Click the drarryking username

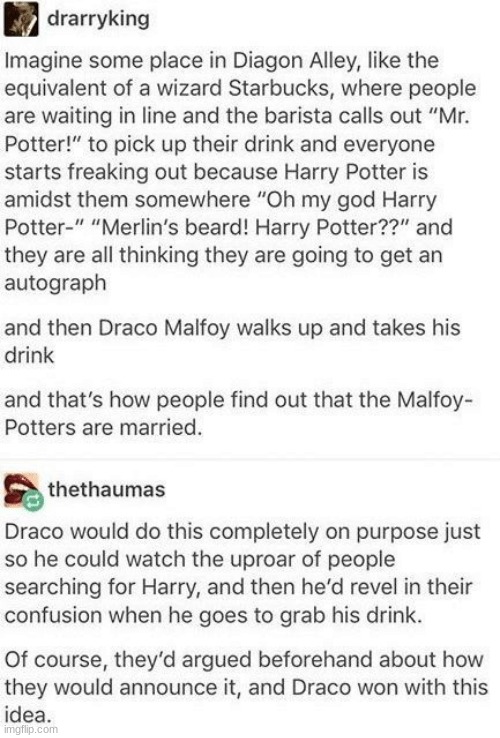pyautogui.click(x=98, y=19)
